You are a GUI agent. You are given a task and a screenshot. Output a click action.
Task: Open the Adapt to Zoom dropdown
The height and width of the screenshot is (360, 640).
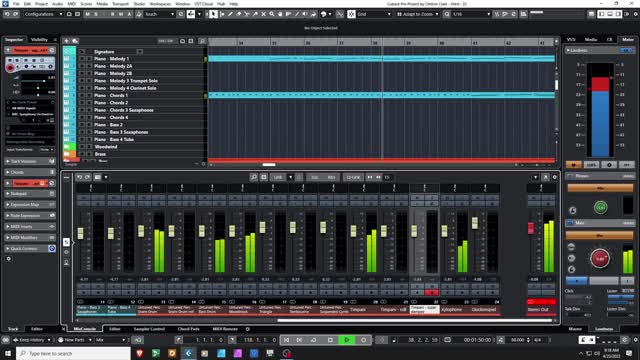tap(417, 14)
